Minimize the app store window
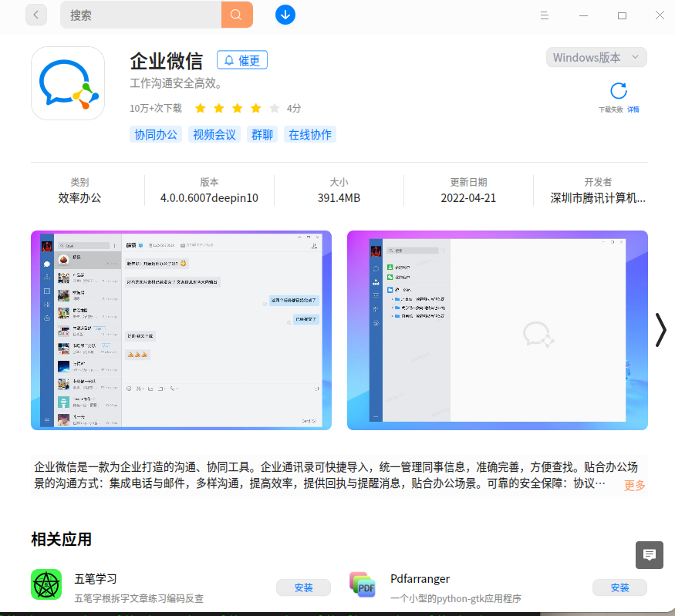Screen dimensions: 675x616 coord(583,15)
